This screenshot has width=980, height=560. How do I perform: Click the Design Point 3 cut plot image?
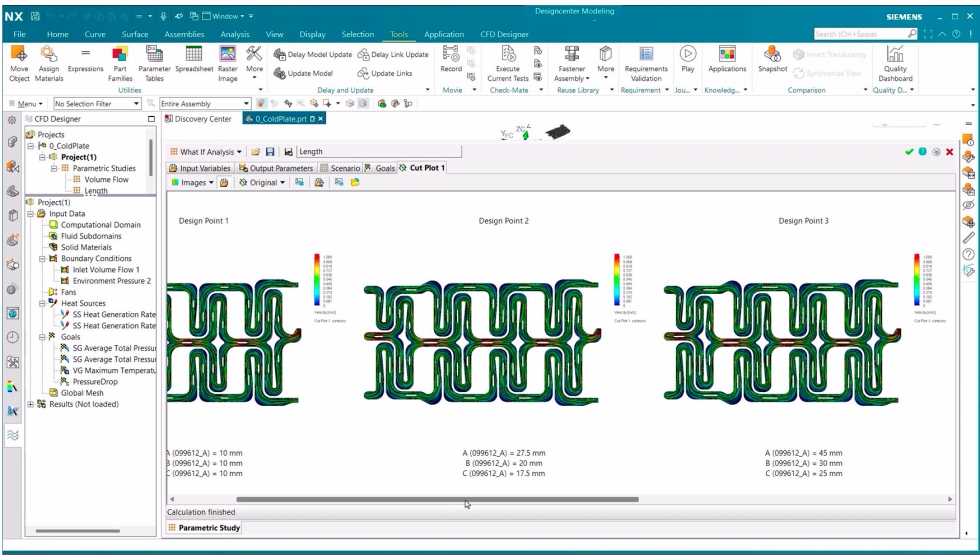coord(782,343)
